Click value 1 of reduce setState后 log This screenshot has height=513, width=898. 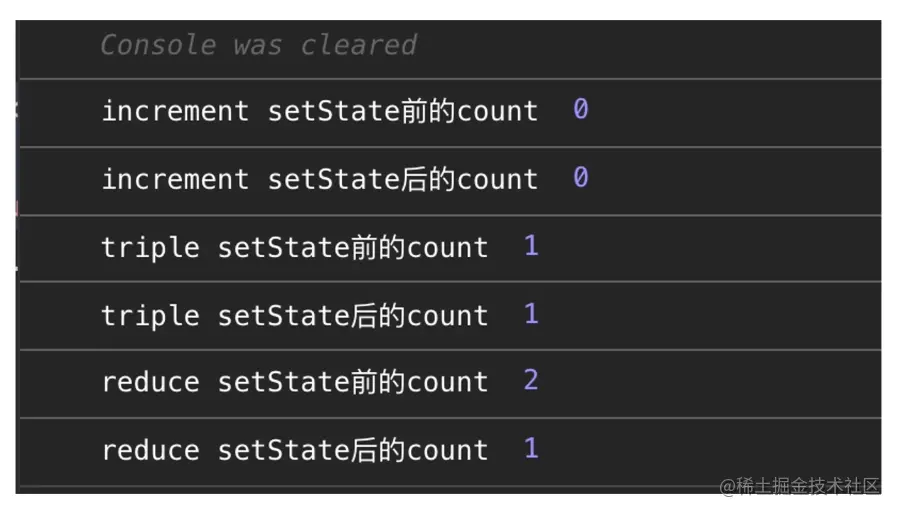click(531, 448)
